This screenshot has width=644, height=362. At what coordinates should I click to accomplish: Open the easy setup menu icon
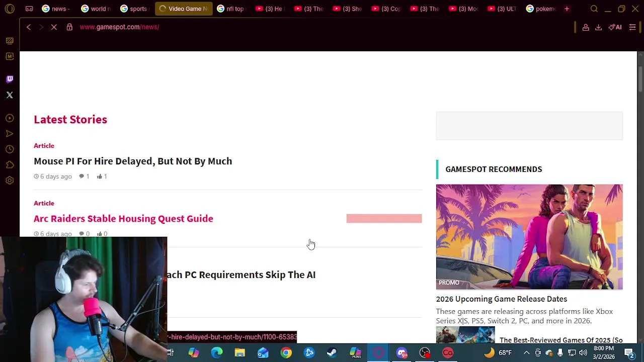[x=632, y=27]
